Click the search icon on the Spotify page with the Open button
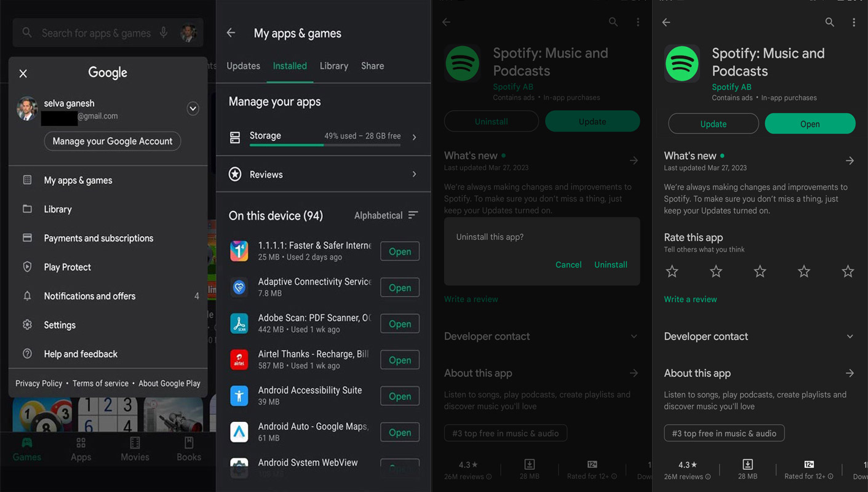 (830, 22)
